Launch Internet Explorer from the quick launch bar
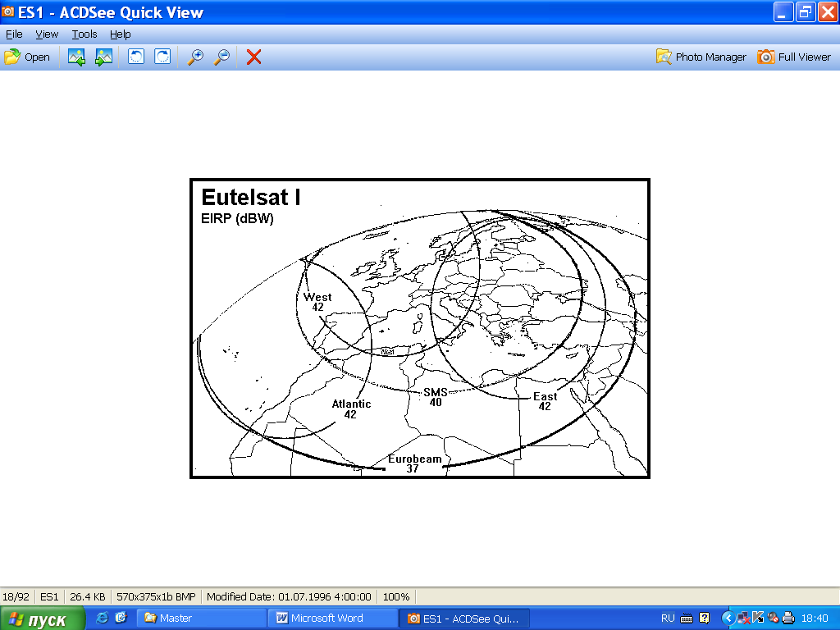This screenshot has width=840, height=630. (x=102, y=619)
